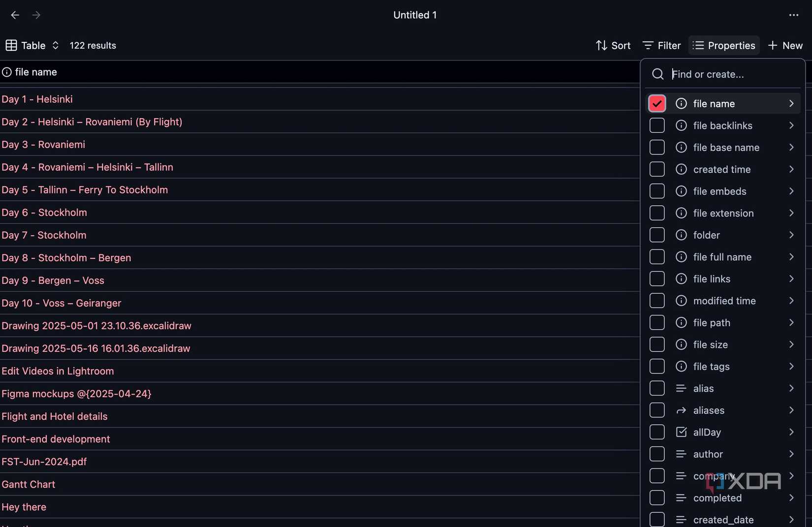Click the Sort arrows icon

click(x=601, y=45)
